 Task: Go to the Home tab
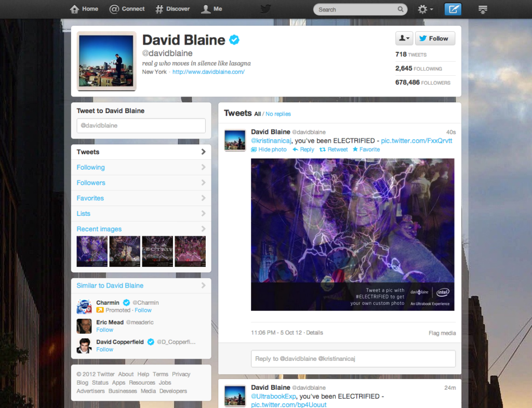coord(84,9)
